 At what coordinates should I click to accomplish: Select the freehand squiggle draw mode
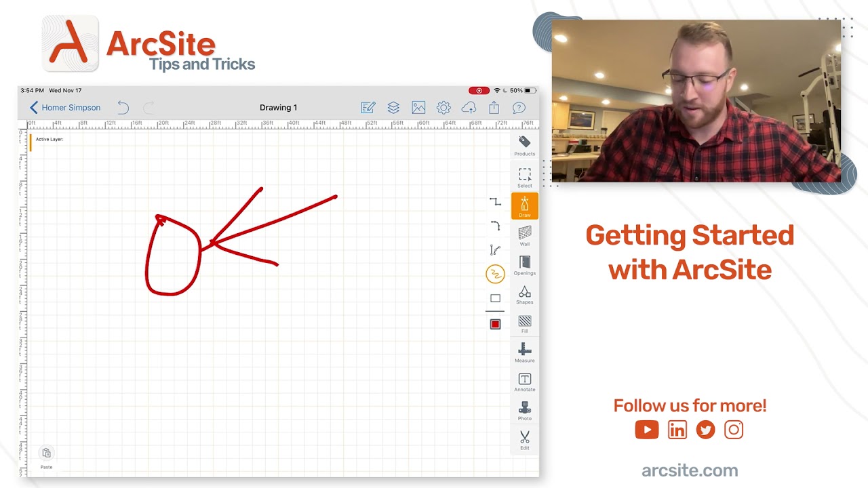pos(495,274)
